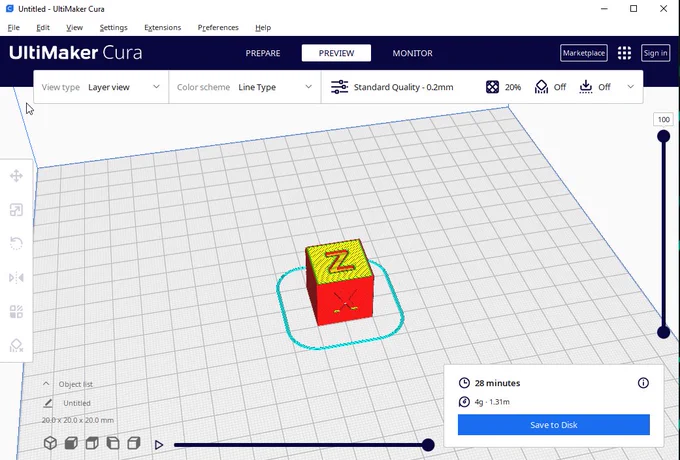Click the support Off indicator icon
This screenshot has height=460, width=680.
pyautogui.click(x=541, y=87)
